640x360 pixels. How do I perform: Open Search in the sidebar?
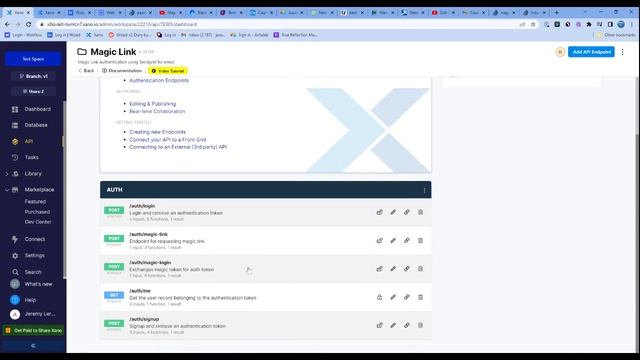coord(33,272)
